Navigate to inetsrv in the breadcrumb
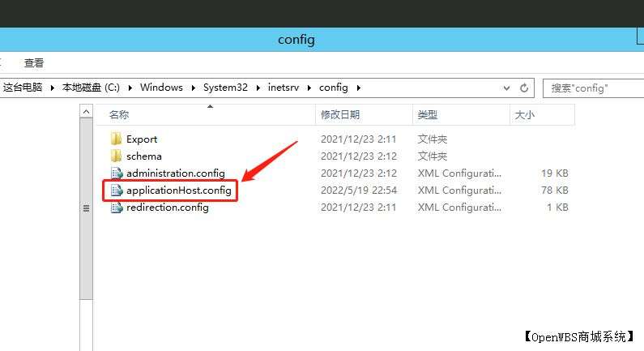The height and width of the screenshot is (351, 644). pos(284,88)
